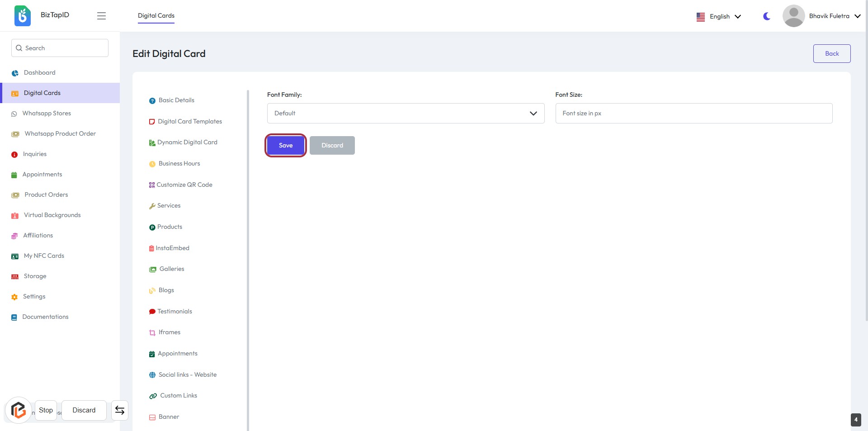Go to Social links - Website section
This screenshot has height=431, width=868.
click(187, 375)
